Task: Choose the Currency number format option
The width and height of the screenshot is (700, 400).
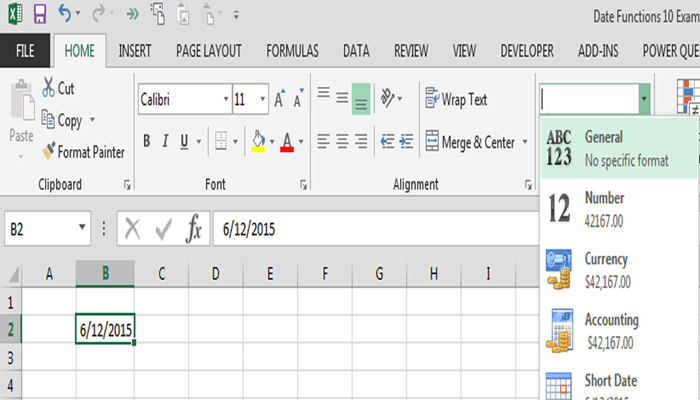Action: pyautogui.click(x=619, y=270)
